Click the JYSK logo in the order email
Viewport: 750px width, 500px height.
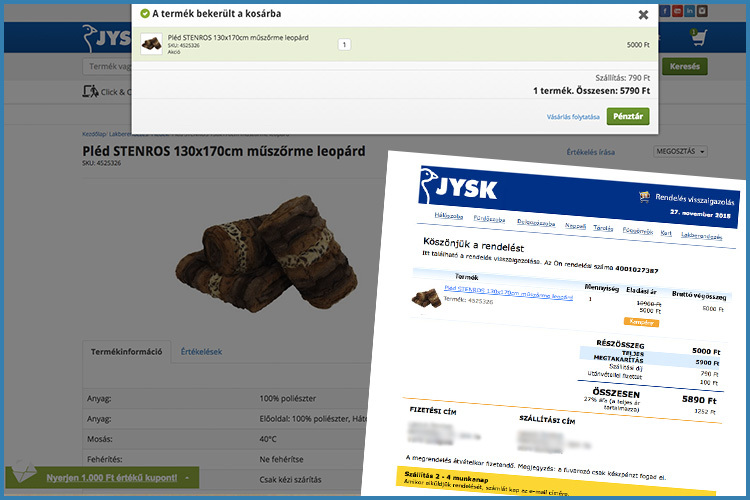(x=459, y=186)
